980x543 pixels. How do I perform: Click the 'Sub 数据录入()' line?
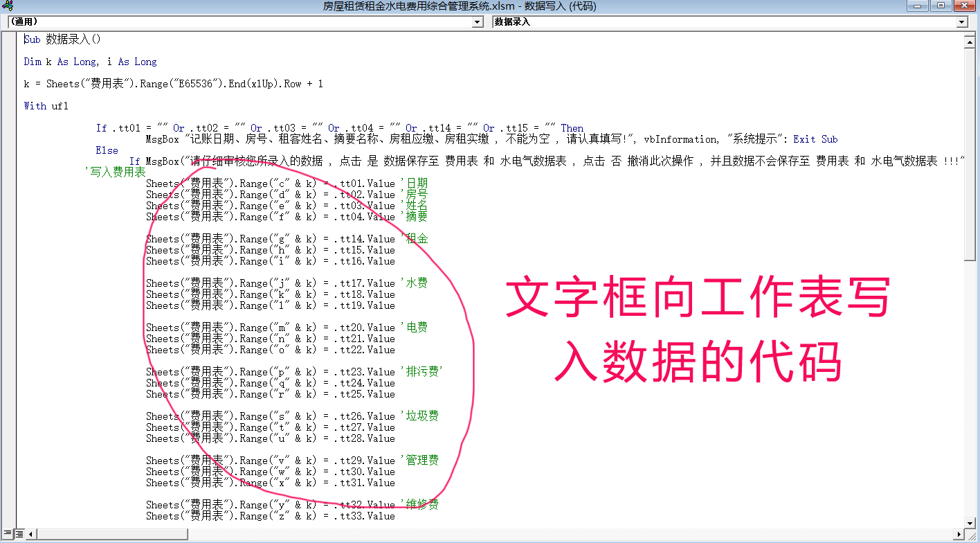(63, 39)
